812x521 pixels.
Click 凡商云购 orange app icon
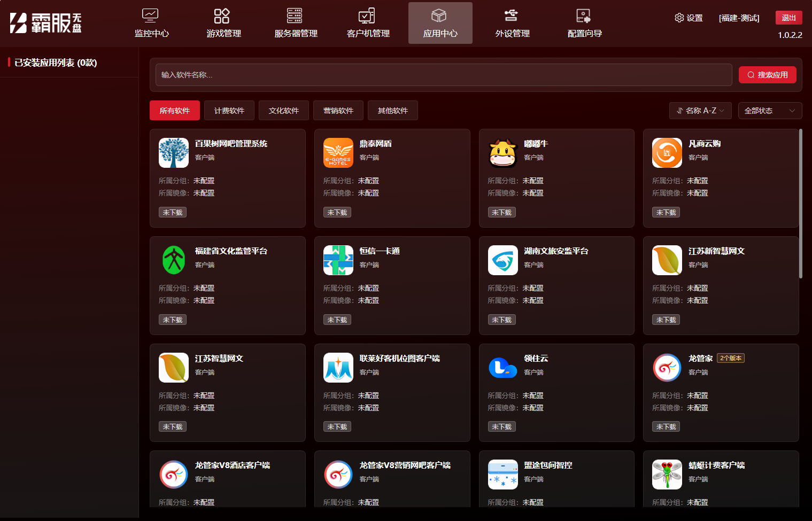coord(667,153)
